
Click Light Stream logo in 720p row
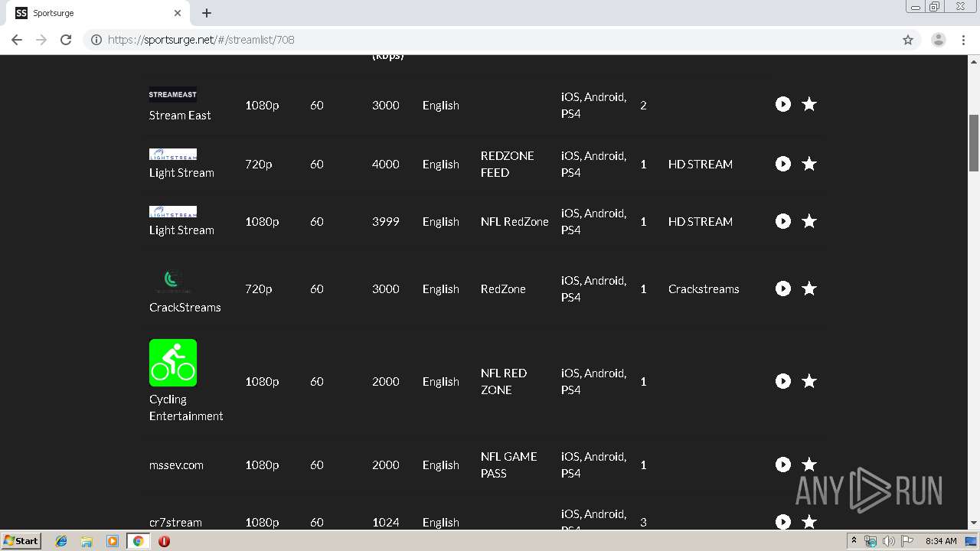pos(173,154)
